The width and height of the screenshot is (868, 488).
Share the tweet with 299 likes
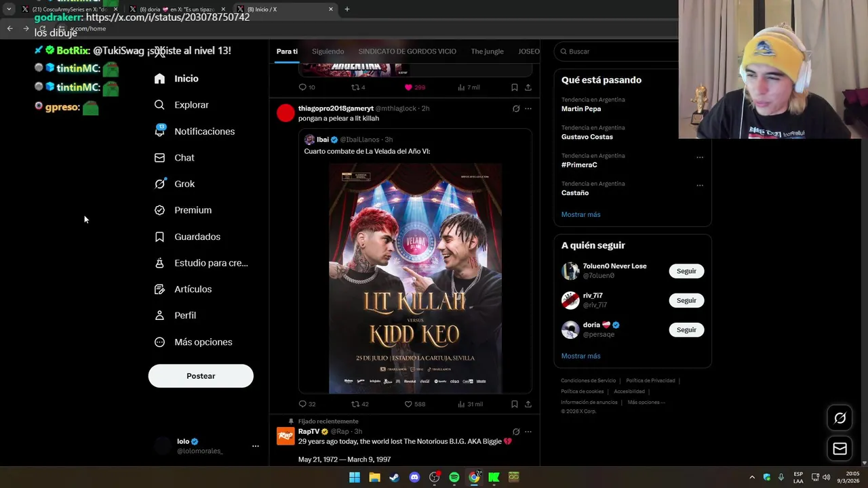point(528,87)
